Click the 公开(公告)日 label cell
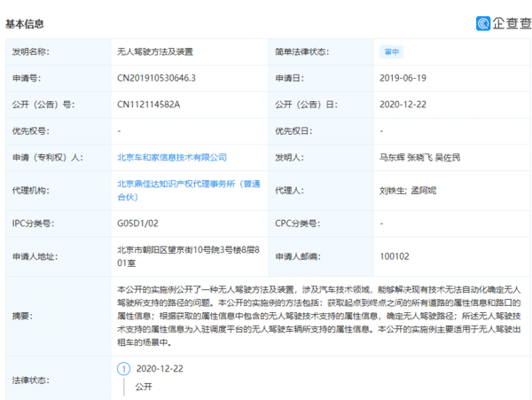The height and width of the screenshot is (400, 532). [x=321, y=105]
